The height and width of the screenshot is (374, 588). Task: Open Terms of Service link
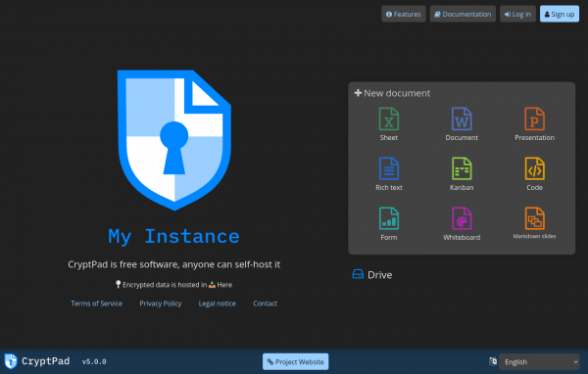click(x=97, y=304)
